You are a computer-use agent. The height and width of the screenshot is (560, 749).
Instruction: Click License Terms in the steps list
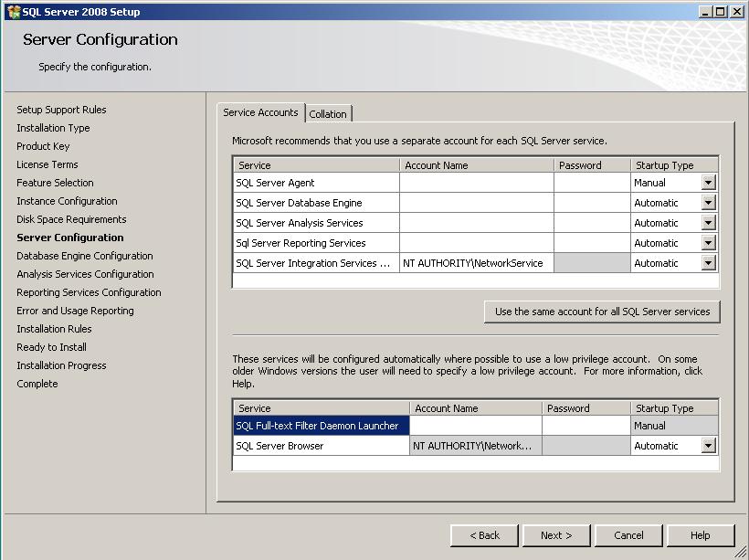pos(47,164)
